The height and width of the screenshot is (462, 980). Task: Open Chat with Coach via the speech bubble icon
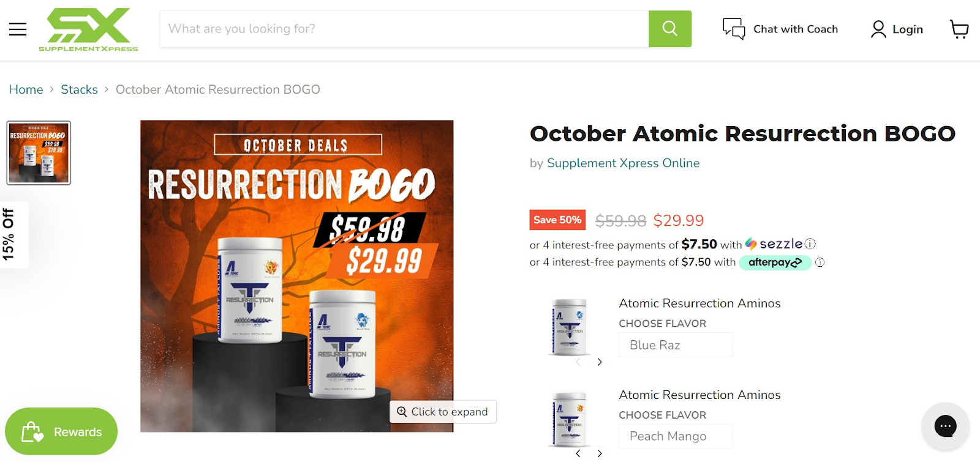[733, 28]
